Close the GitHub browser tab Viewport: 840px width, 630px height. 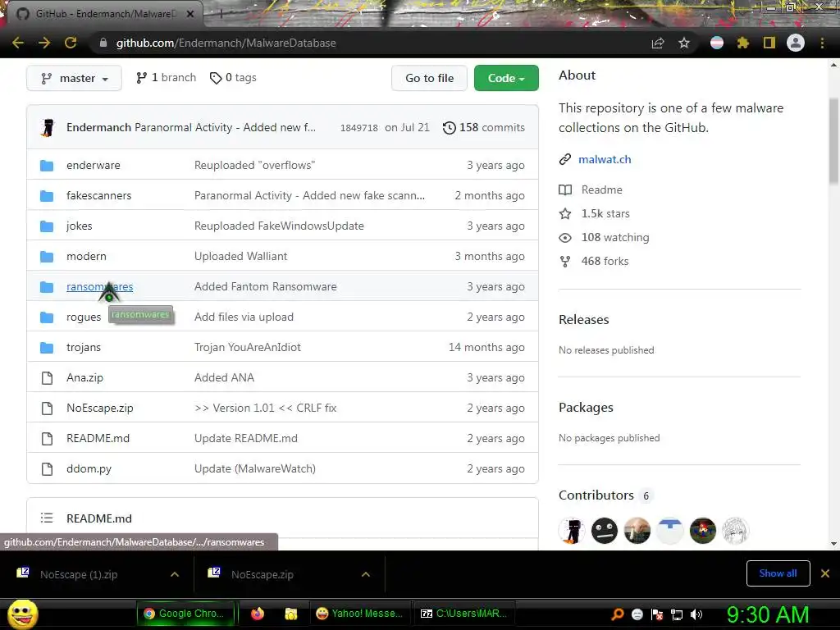[x=190, y=14]
